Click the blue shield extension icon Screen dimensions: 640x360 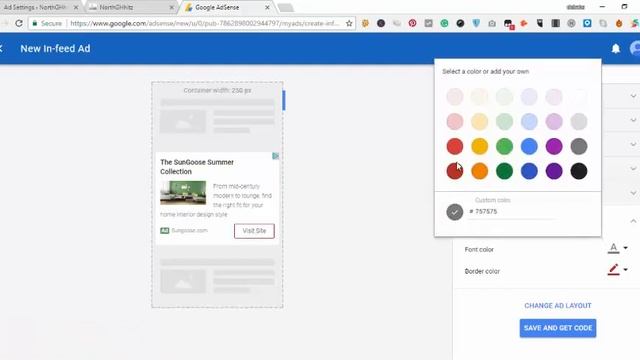point(476,23)
